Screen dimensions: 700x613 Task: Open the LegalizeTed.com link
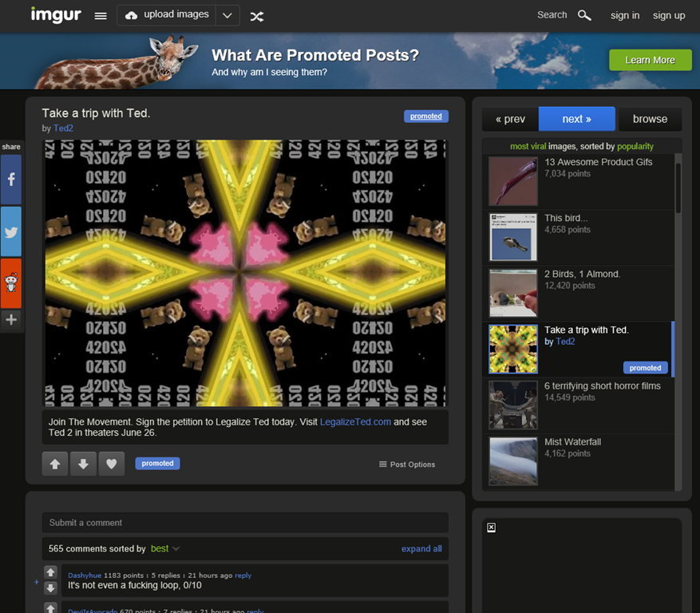355,422
